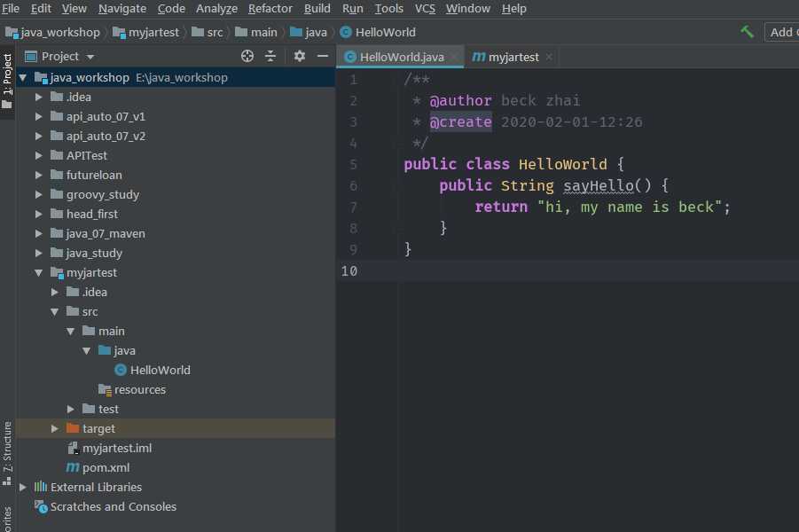Close the myjartest editor tab

(x=549, y=57)
